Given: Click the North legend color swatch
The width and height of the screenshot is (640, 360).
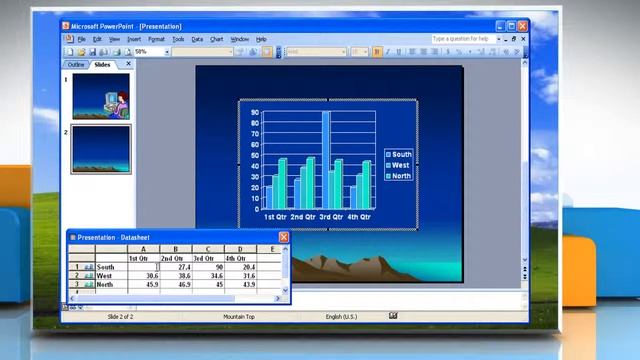Looking at the screenshot, I should (389, 176).
